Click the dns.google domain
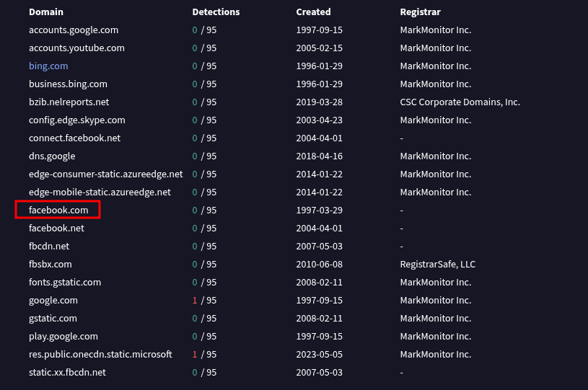588x390 pixels. 52,156
